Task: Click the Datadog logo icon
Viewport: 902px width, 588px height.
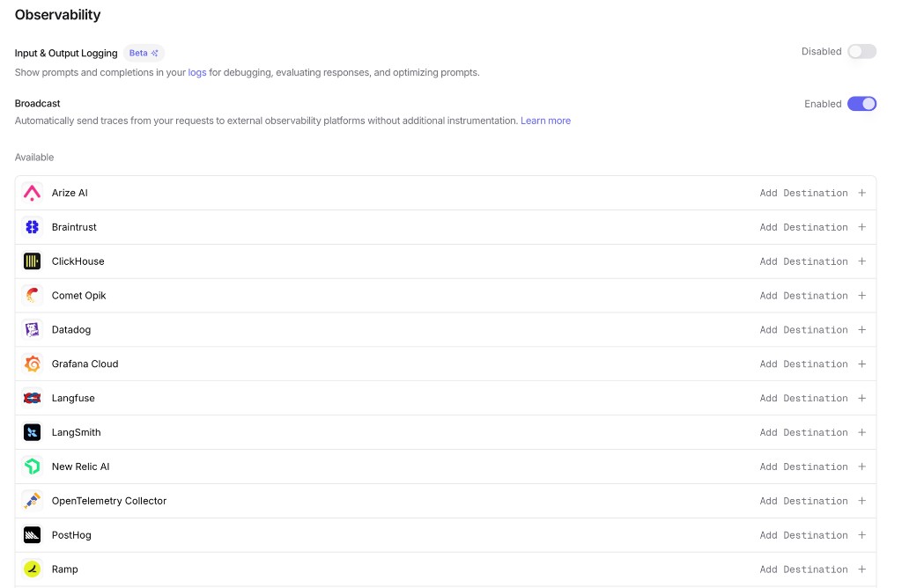Action: (33, 330)
